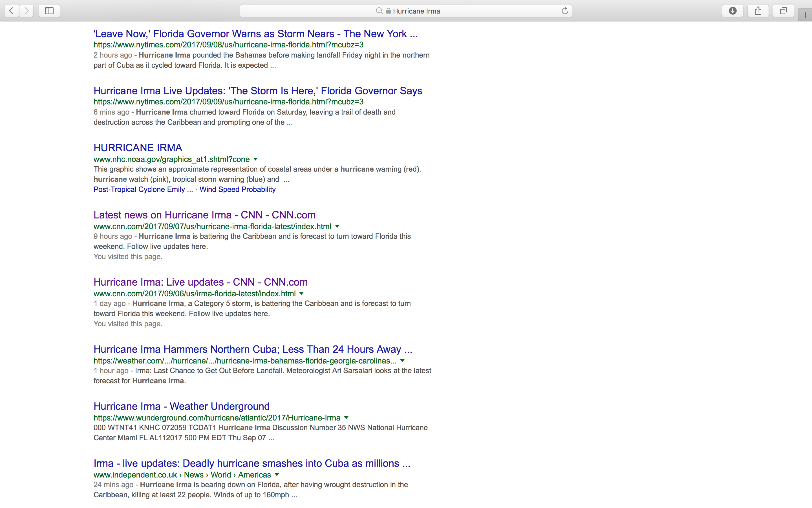Open the HURRICANE IRMA NOAA result
The image size is (812, 508).
pos(138,148)
